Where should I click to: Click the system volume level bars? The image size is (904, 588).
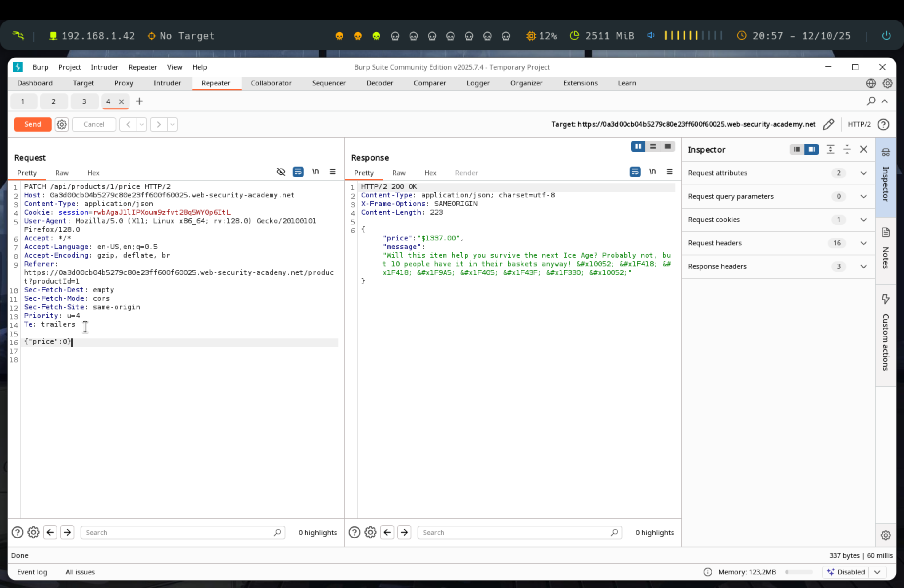pos(692,36)
